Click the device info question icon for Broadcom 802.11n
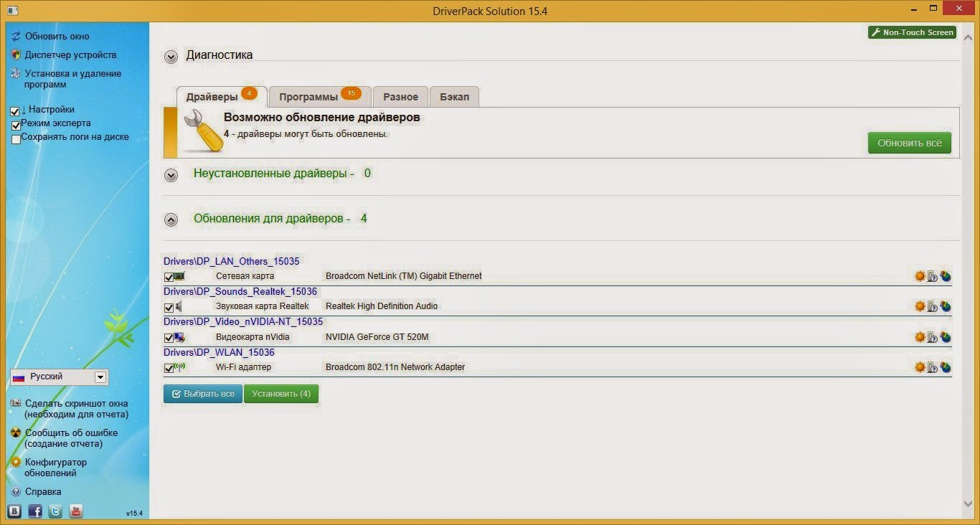 coord(933,367)
